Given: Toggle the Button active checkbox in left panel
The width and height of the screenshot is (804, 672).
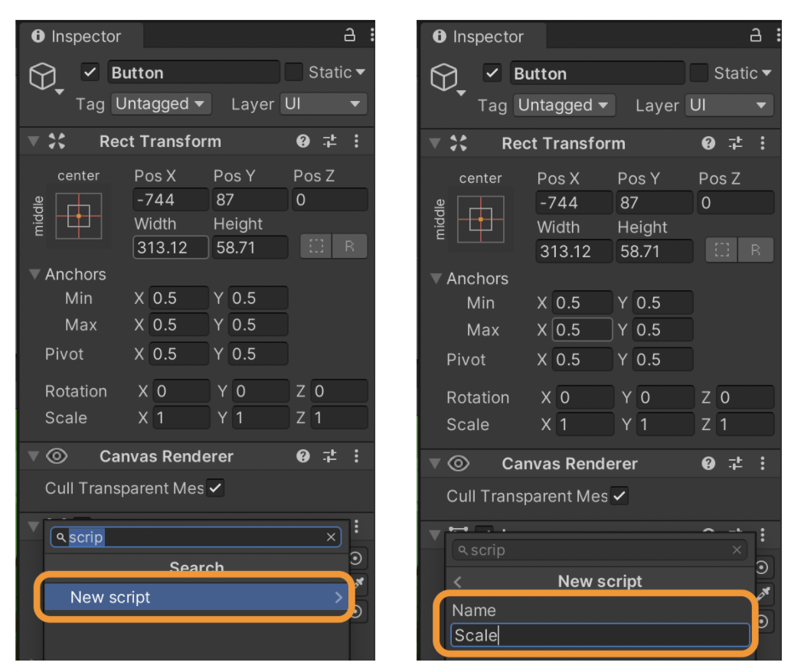Looking at the screenshot, I should (90, 72).
